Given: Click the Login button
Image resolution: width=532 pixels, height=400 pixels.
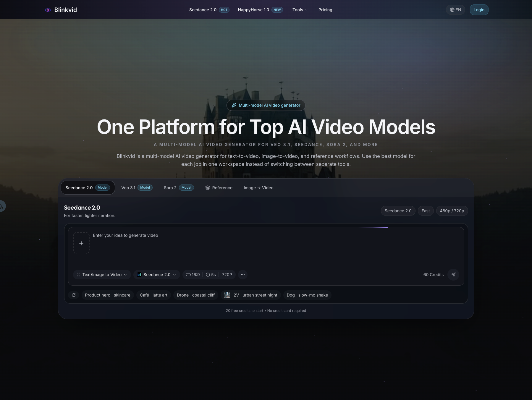Looking at the screenshot, I should 479,10.
